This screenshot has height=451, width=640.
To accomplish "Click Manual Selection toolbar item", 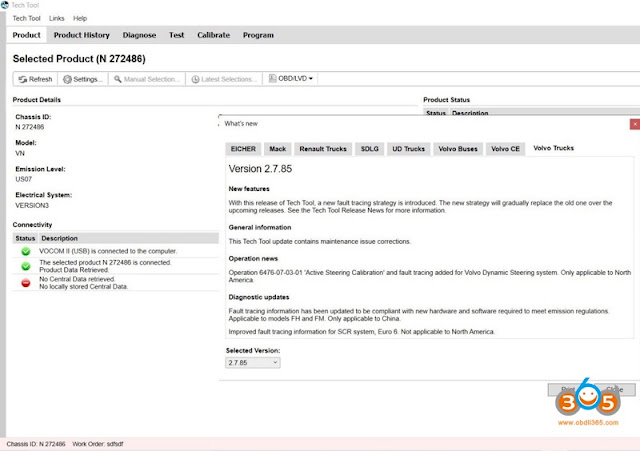I will point(147,79).
